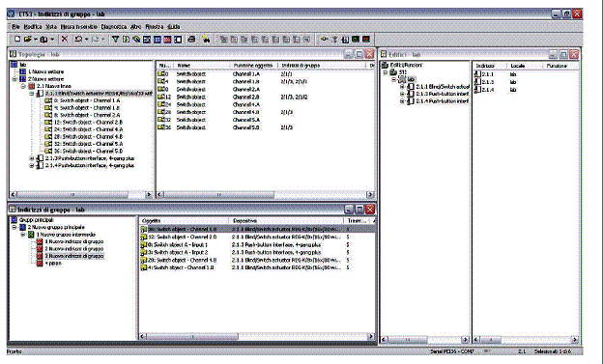This screenshot has height=364, width=603.
Task: Click the printer toolbar icon
Action: click(x=191, y=40)
